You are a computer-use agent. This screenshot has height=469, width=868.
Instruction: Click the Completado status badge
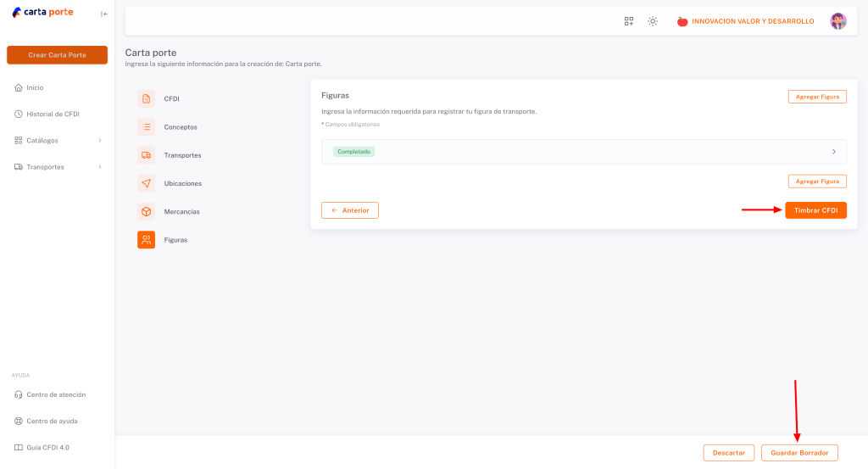[x=353, y=152]
